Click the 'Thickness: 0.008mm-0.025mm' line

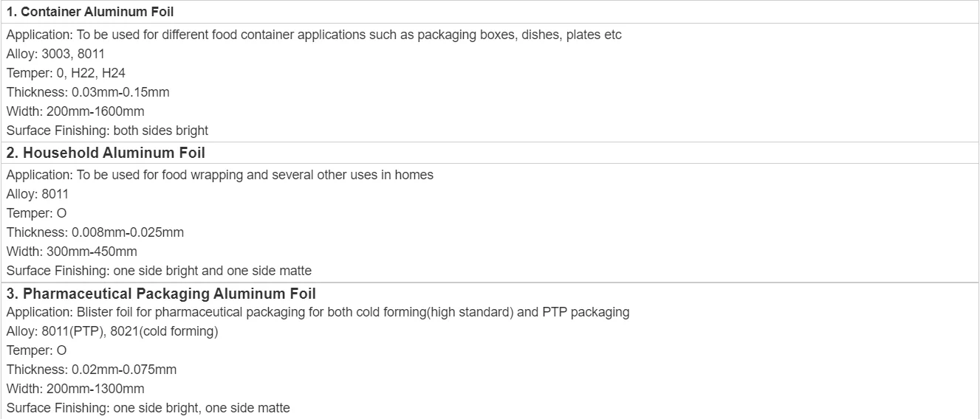pos(95,232)
